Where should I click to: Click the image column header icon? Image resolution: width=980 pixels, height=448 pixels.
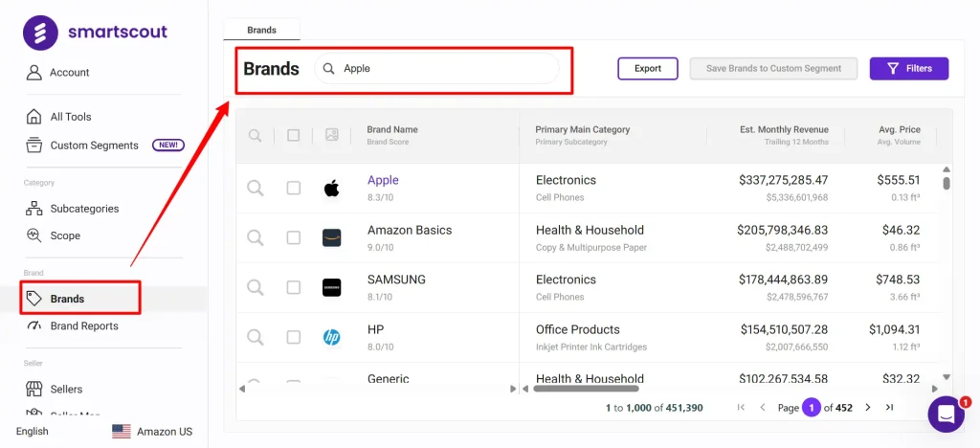332,135
